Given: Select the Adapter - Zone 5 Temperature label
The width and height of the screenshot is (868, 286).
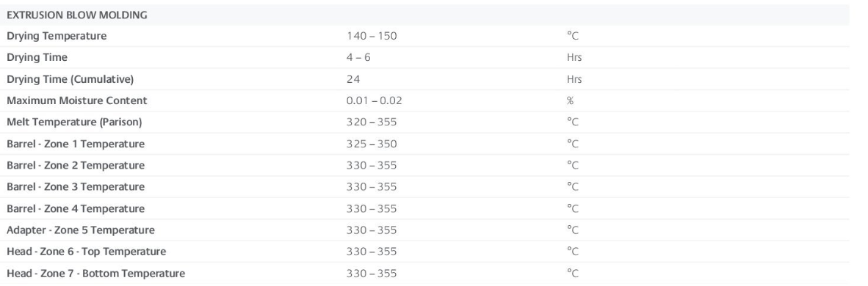Looking at the screenshot, I should pyautogui.click(x=81, y=230).
